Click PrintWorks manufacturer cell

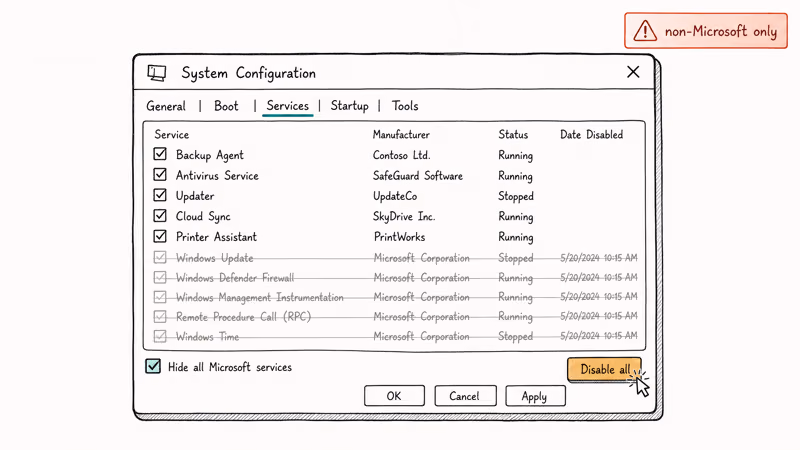[x=399, y=237]
